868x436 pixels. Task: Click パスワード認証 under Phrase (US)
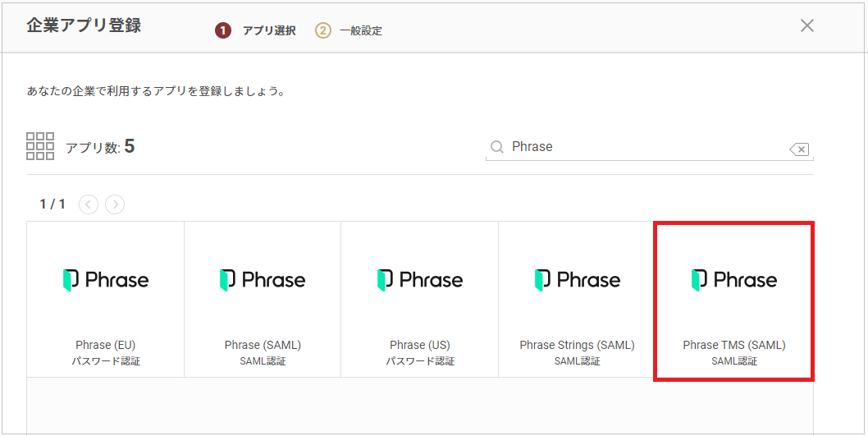pyautogui.click(x=420, y=361)
